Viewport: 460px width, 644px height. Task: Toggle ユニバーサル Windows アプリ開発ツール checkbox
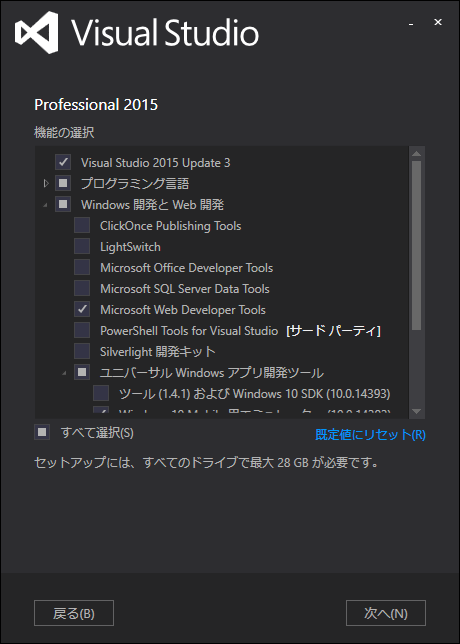pyautogui.click(x=82, y=373)
